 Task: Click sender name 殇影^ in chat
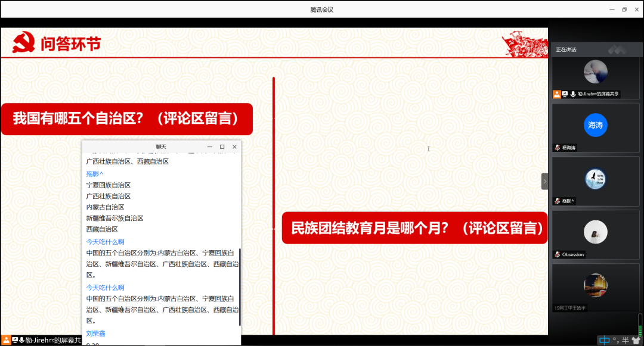(x=95, y=174)
